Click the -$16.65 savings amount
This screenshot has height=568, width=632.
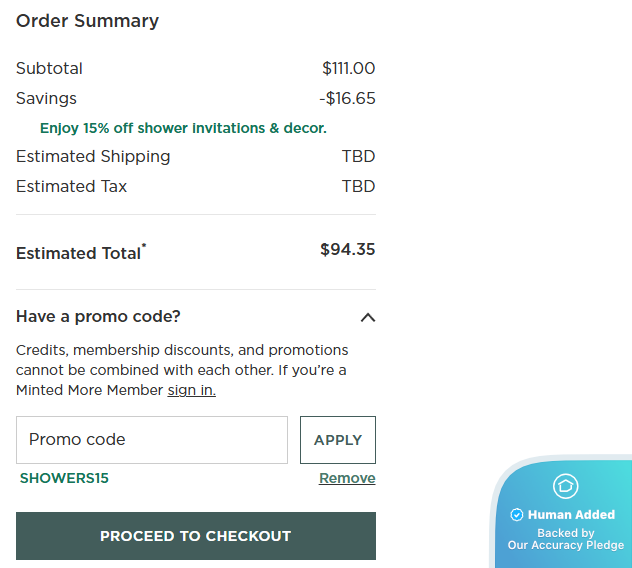tap(347, 99)
